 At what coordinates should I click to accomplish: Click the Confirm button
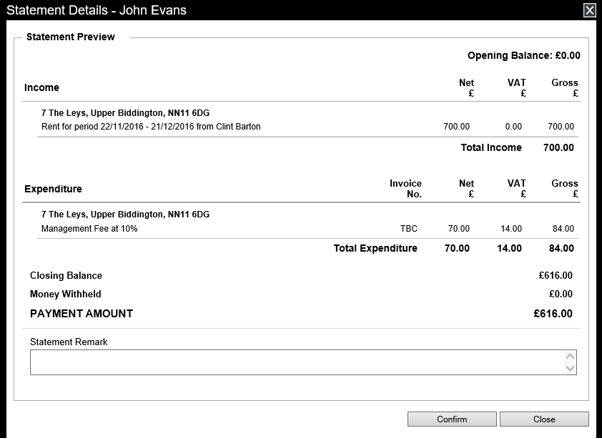[452, 419]
